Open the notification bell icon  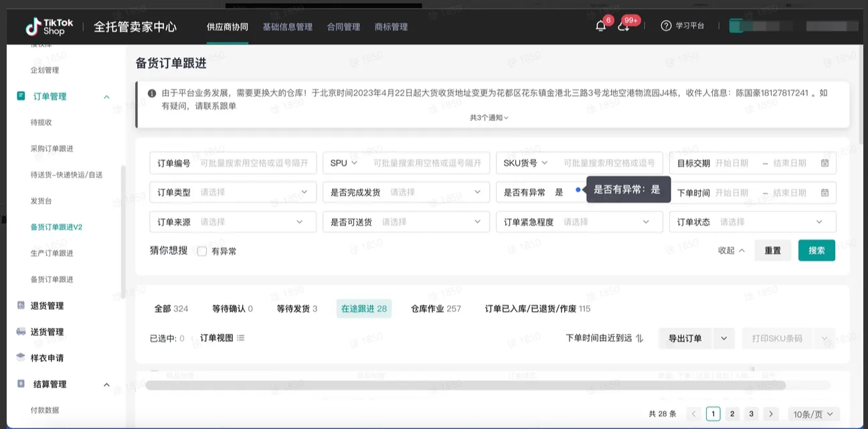coord(600,26)
